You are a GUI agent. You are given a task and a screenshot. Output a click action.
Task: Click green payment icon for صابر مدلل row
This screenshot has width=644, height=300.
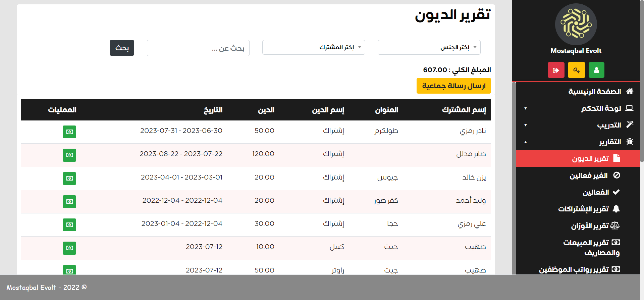pos(69,155)
